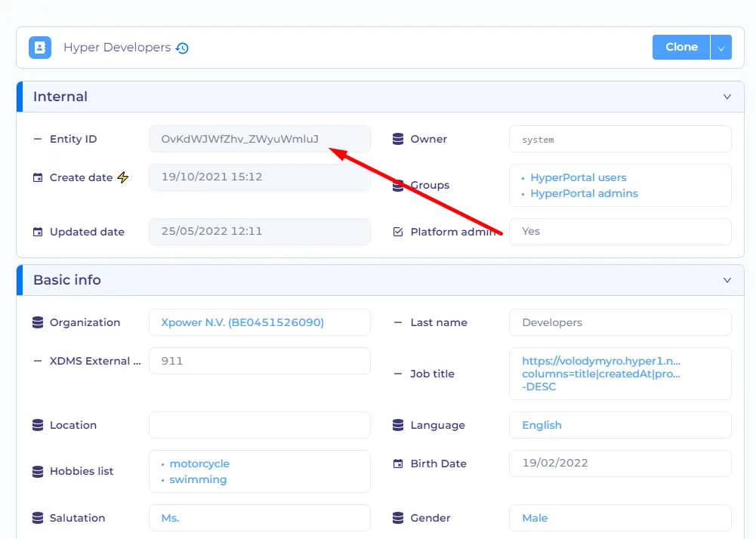Click the Ms. salutation link
Viewport: 756px width, 539px height.
point(170,518)
